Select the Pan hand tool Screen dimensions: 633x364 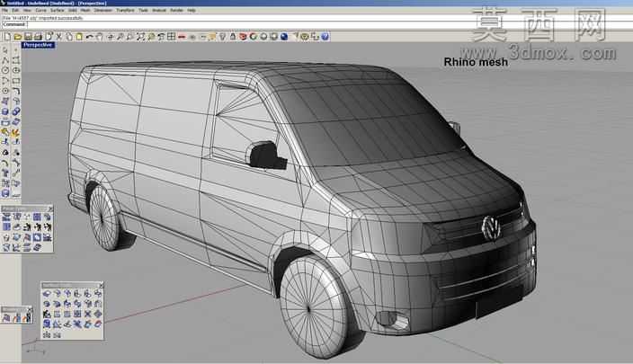(x=99, y=37)
